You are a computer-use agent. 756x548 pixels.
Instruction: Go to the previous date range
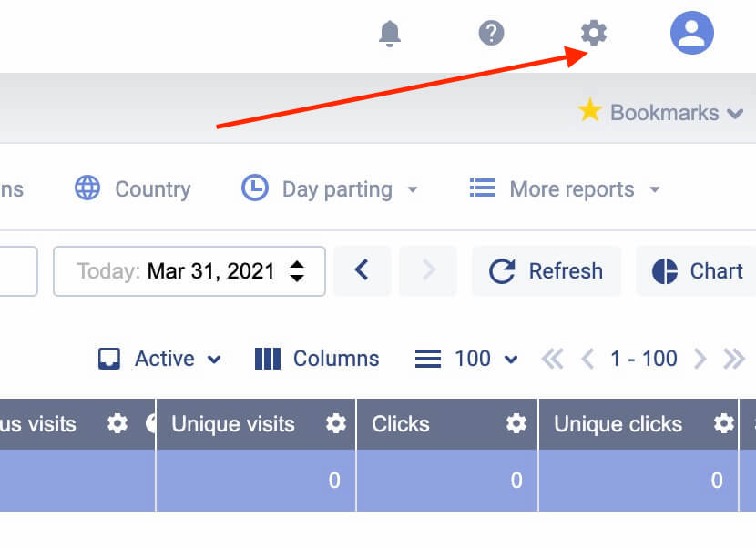pos(362,270)
